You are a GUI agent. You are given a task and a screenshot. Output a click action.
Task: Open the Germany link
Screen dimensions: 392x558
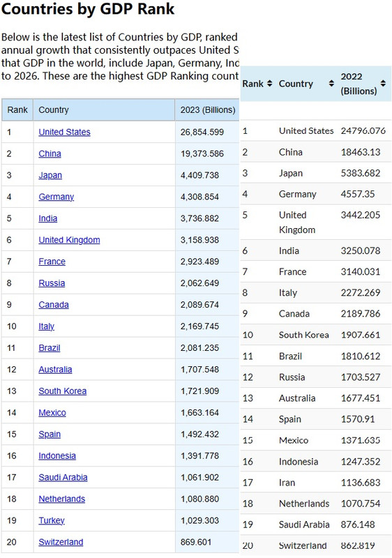tap(56, 197)
